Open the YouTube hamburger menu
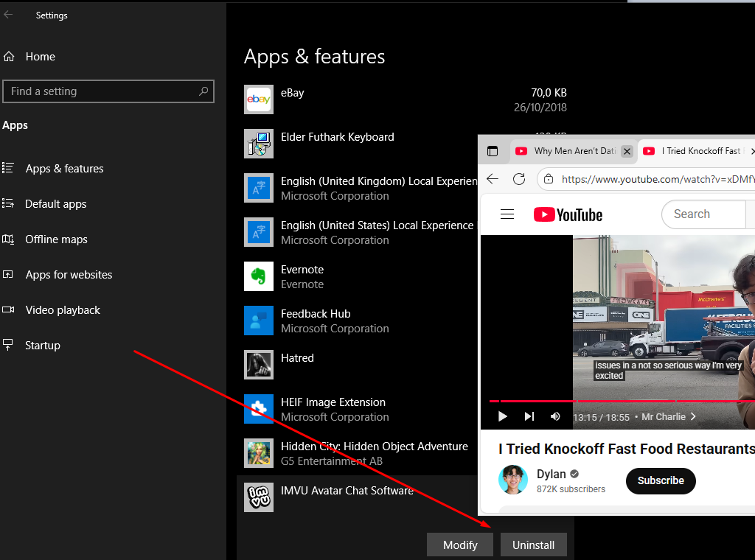The width and height of the screenshot is (755, 560). coord(507,214)
